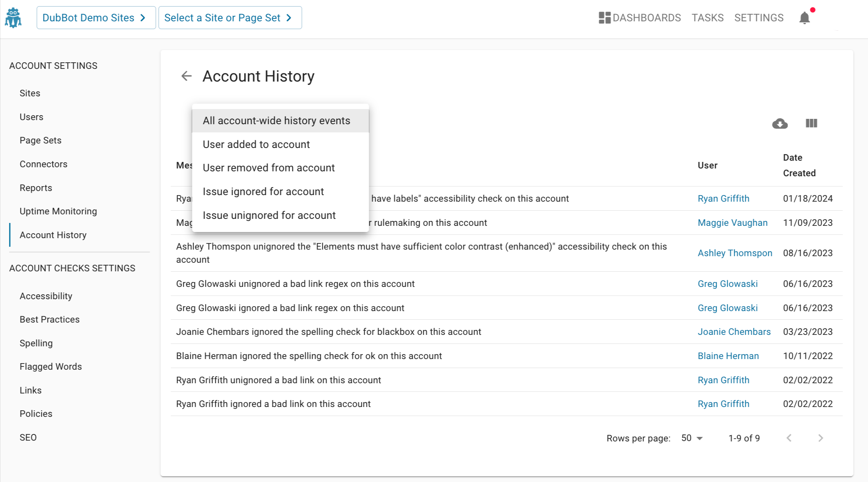Click the back arrow beside Account History

click(x=187, y=76)
